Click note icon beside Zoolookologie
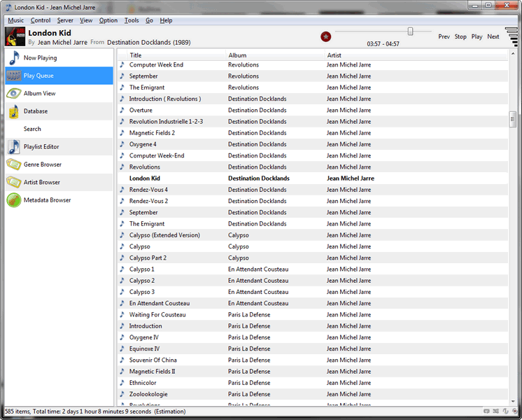Image resolution: width=522 pixels, height=420 pixels. (x=122, y=394)
